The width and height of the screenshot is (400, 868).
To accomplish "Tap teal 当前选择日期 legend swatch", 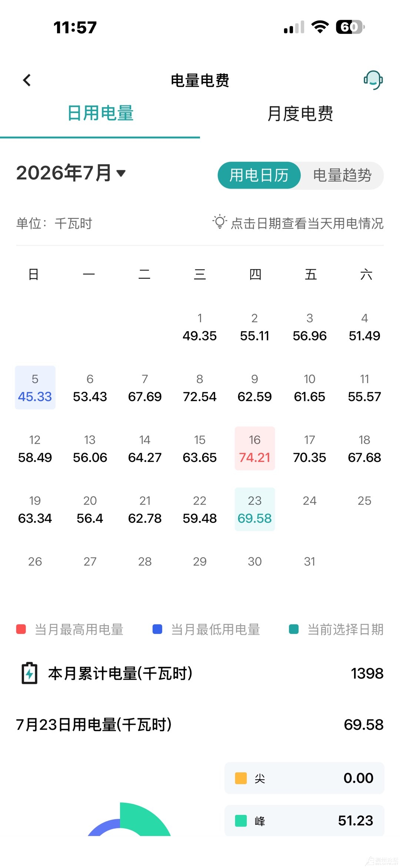I will point(294,629).
